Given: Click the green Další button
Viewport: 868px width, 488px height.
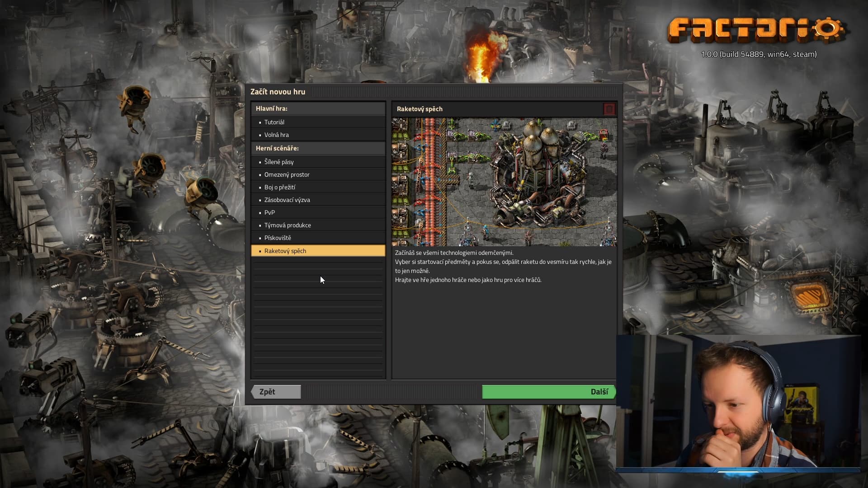Looking at the screenshot, I should [x=549, y=392].
